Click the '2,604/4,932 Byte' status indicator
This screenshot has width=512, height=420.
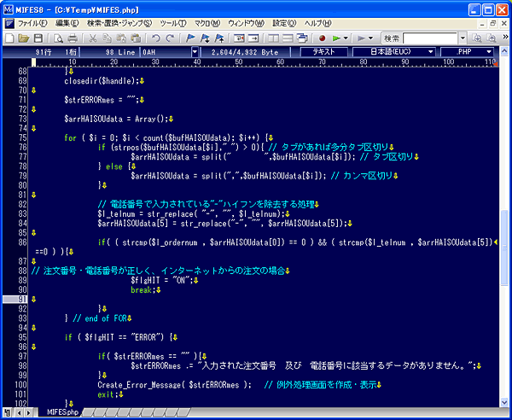pyautogui.click(x=245, y=52)
